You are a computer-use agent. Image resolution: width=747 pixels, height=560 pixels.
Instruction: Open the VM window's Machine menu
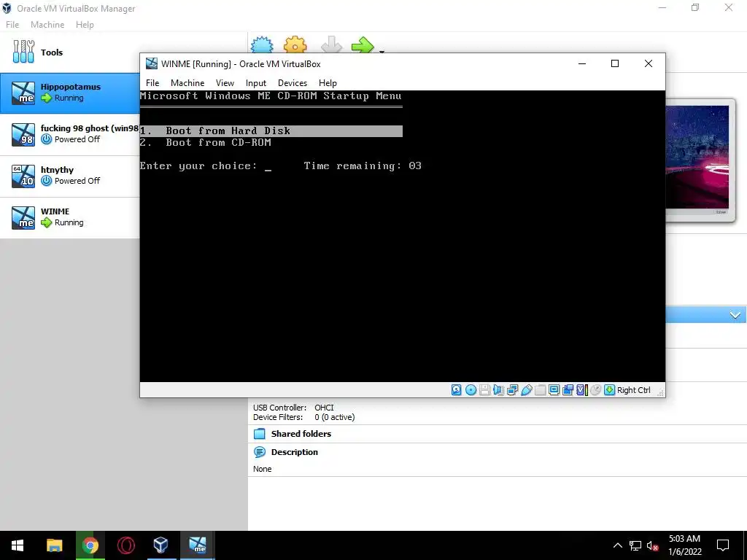tap(187, 83)
